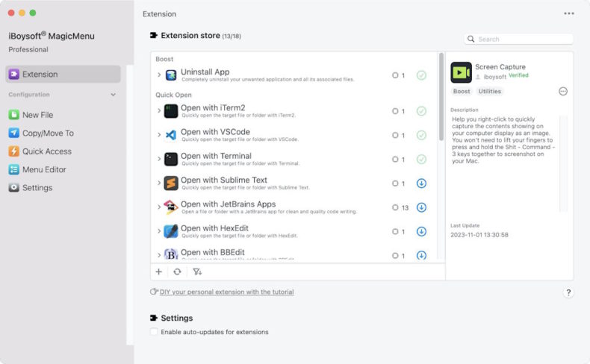The width and height of the screenshot is (590, 364).
Task: Click the help question mark button
Action: 568,293
